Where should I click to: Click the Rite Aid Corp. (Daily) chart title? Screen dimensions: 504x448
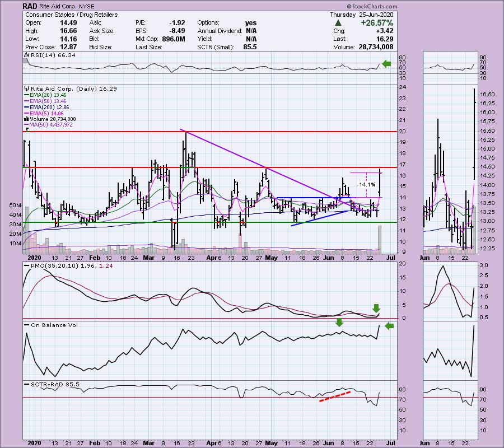[74, 88]
